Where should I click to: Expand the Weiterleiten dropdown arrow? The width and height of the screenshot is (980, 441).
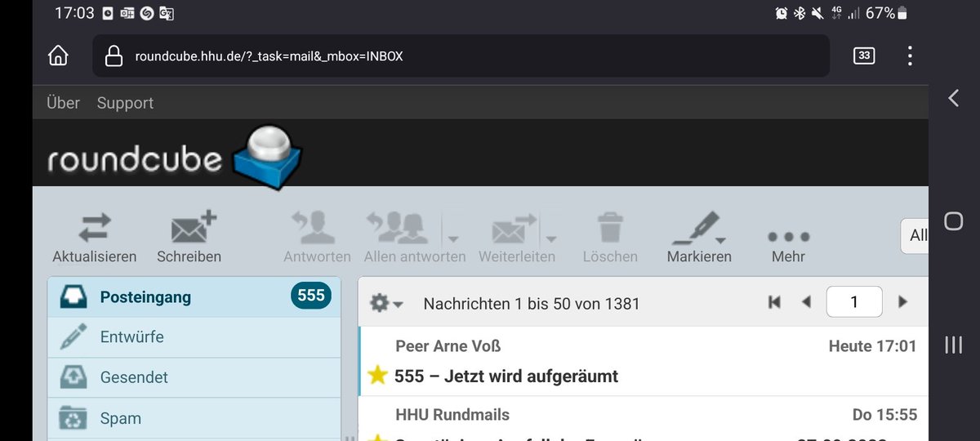tap(552, 238)
